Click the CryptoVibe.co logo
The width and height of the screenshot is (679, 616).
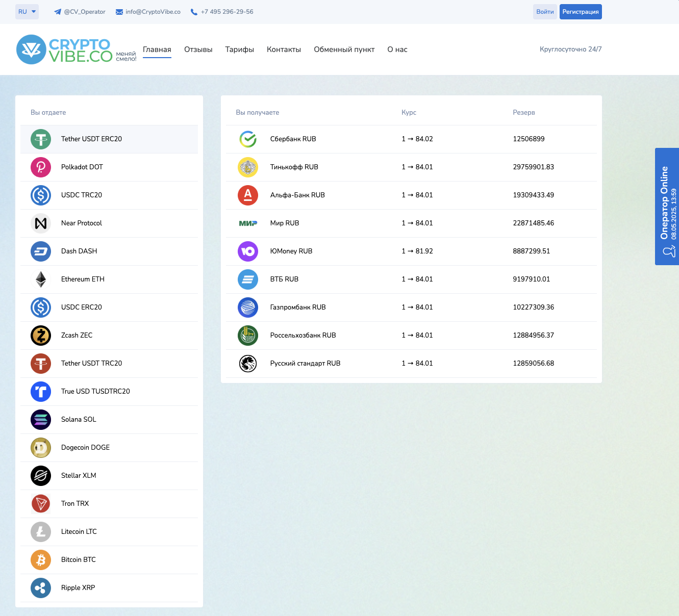point(76,49)
